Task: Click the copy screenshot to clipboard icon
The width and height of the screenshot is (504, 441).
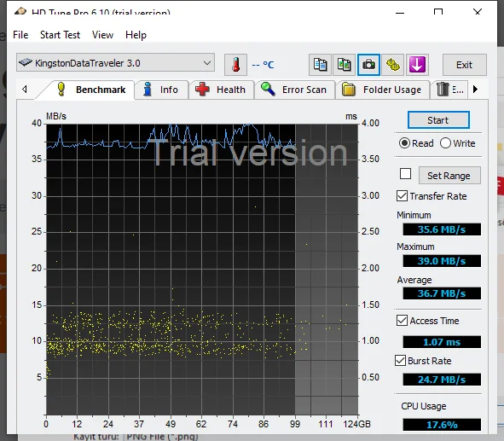Action: pyautogui.click(x=344, y=65)
